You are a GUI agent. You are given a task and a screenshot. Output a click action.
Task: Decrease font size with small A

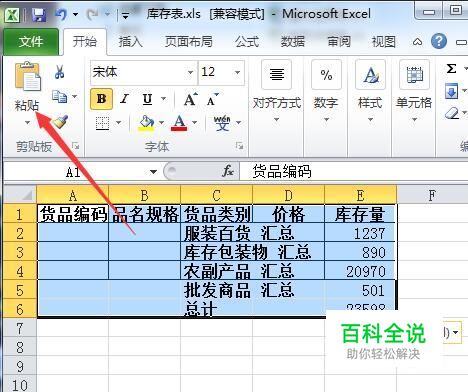(x=212, y=99)
